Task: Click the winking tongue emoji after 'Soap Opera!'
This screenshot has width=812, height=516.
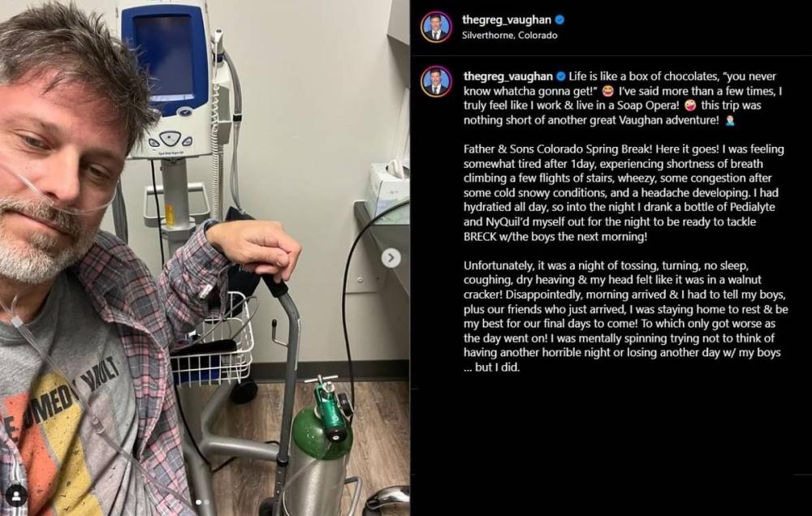Action: pyautogui.click(x=689, y=105)
